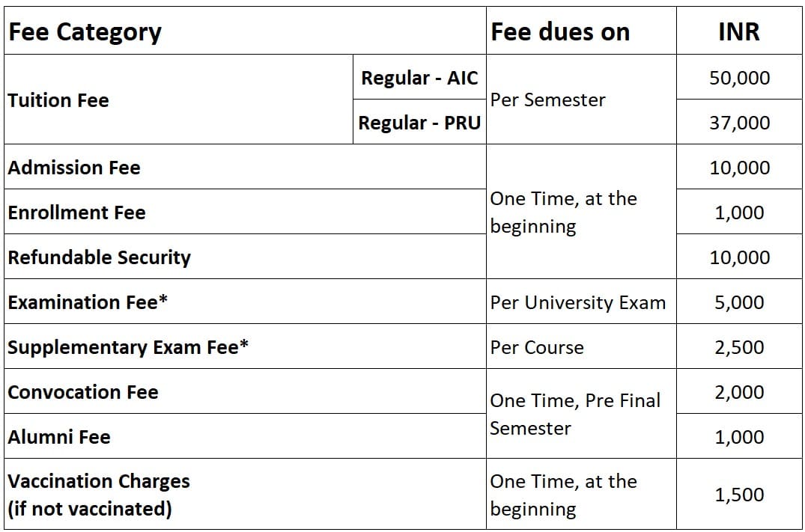Viewport: 805px width, 532px height.
Task: Select the Fee dues on header
Action: (x=581, y=30)
